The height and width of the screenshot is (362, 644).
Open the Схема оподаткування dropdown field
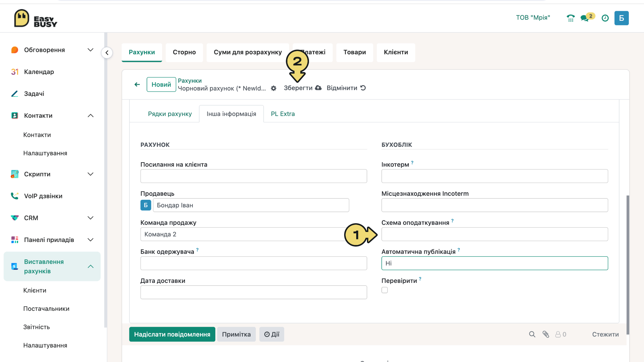494,234
